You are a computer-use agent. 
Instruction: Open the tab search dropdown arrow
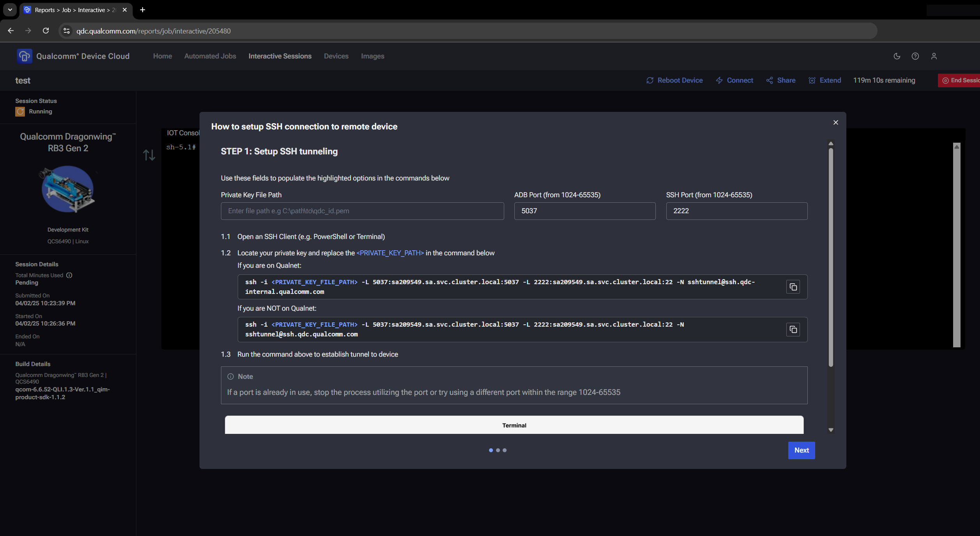pyautogui.click(x=10, y=10)
